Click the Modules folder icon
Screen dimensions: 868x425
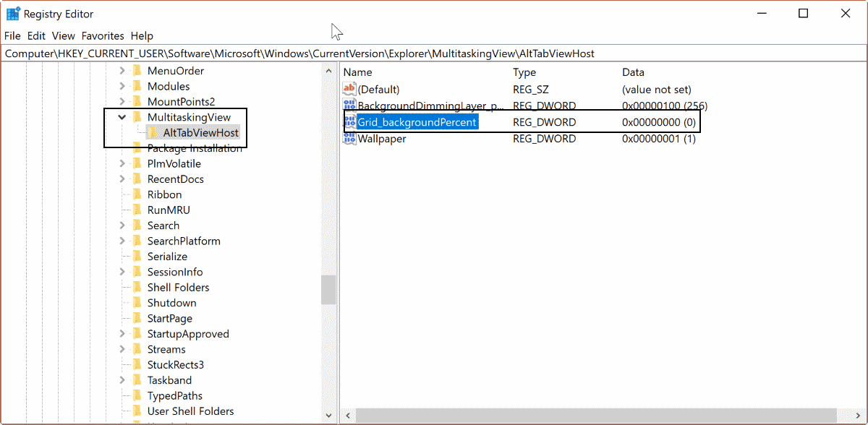(137, 86)
